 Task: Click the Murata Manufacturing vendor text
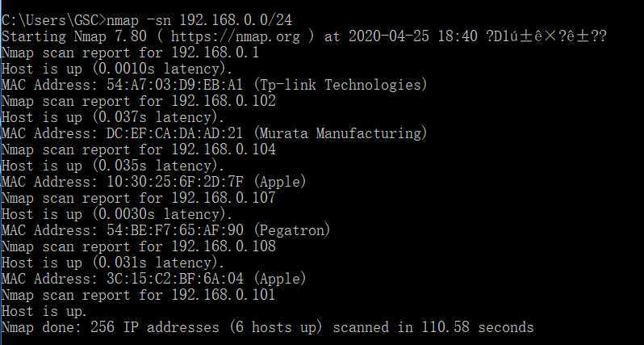point(341,133)
